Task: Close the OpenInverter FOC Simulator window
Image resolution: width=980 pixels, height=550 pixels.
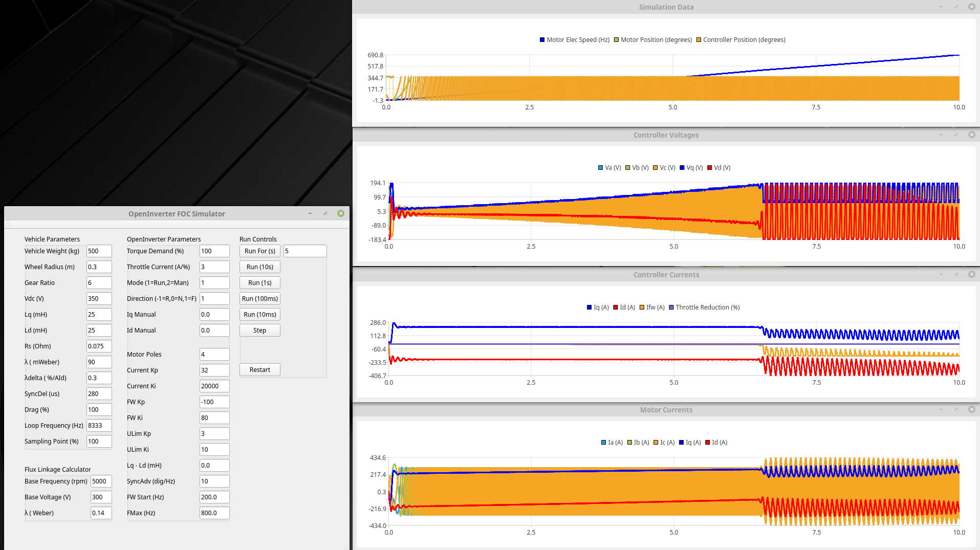Action: point(341,213)
